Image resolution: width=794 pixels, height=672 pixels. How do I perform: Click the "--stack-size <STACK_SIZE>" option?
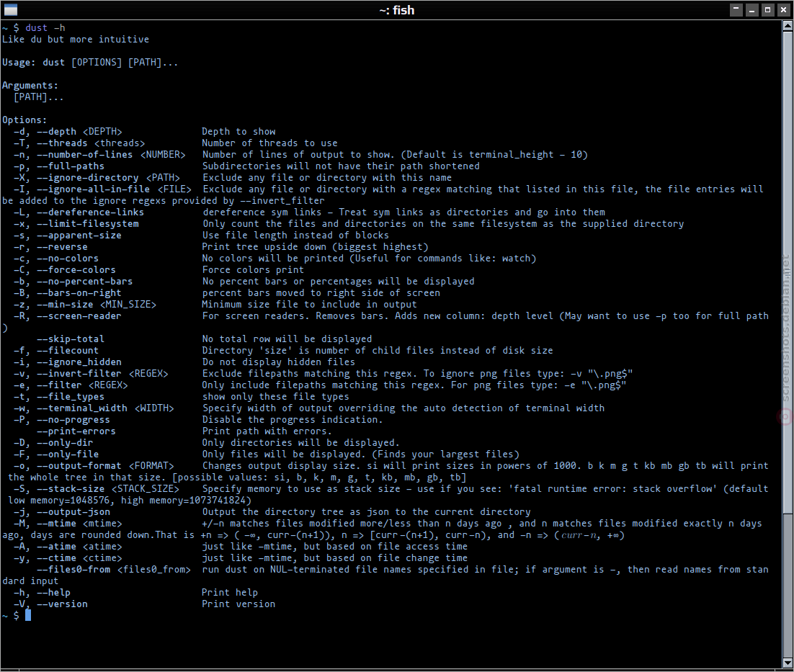point(108,489)
